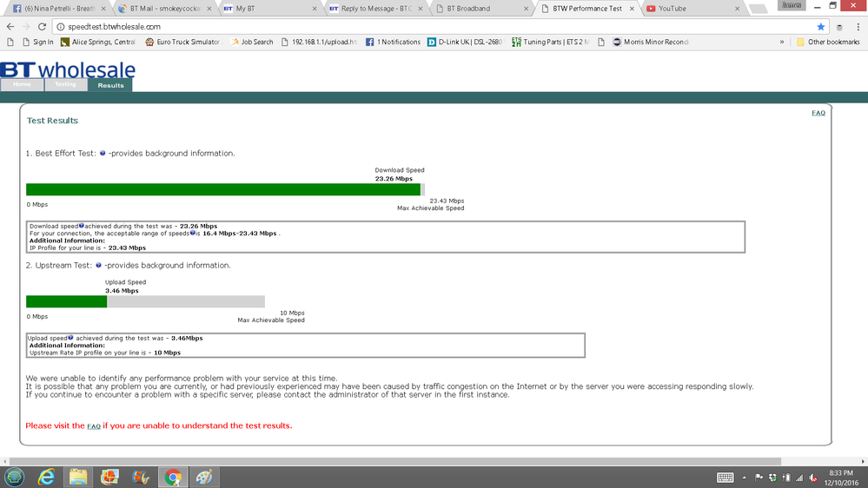Select the '3.46 Mbps' upload speed value

122,291
